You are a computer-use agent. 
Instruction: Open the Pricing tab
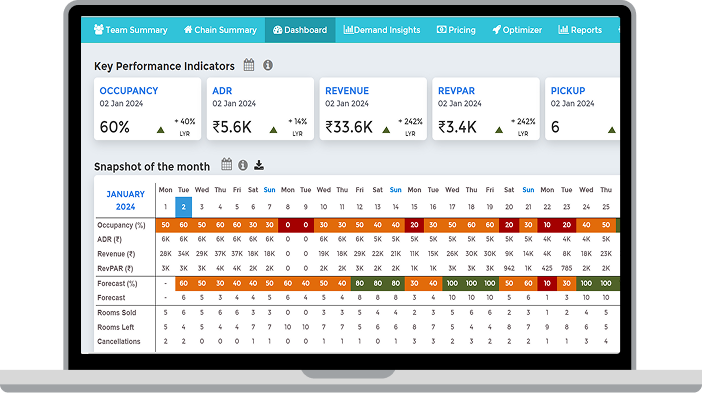456,30
